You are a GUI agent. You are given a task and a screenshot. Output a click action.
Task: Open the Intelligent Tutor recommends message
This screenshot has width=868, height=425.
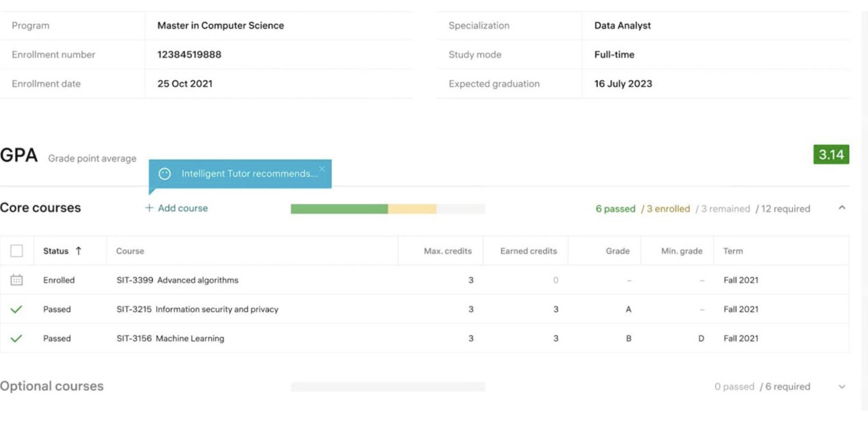coord(249,174)
